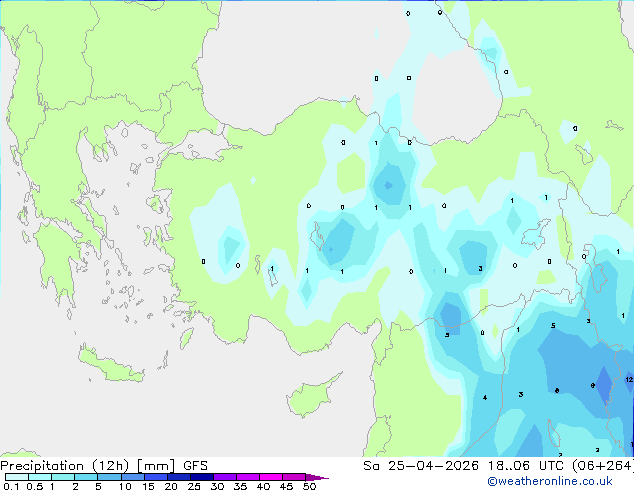The width and height of the screenshot is (634, 490).
Task: Click the legend label "10"
Action: (125, 486)
